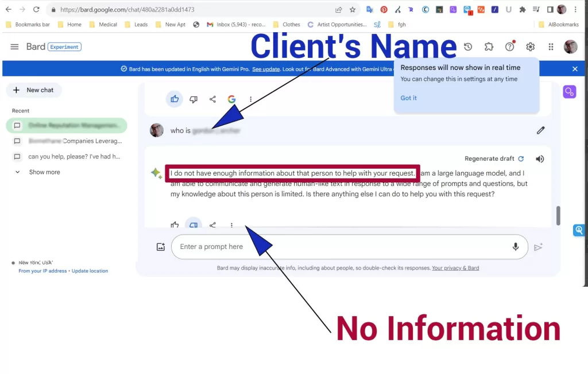View chat history via the clock icon
This screenshot has height=374, width=588.
tap(468, 46)
